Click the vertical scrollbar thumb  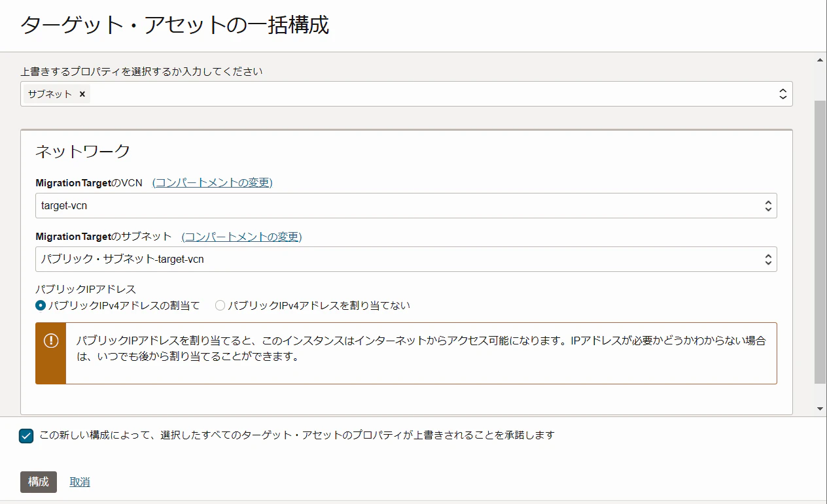point(820,242)
